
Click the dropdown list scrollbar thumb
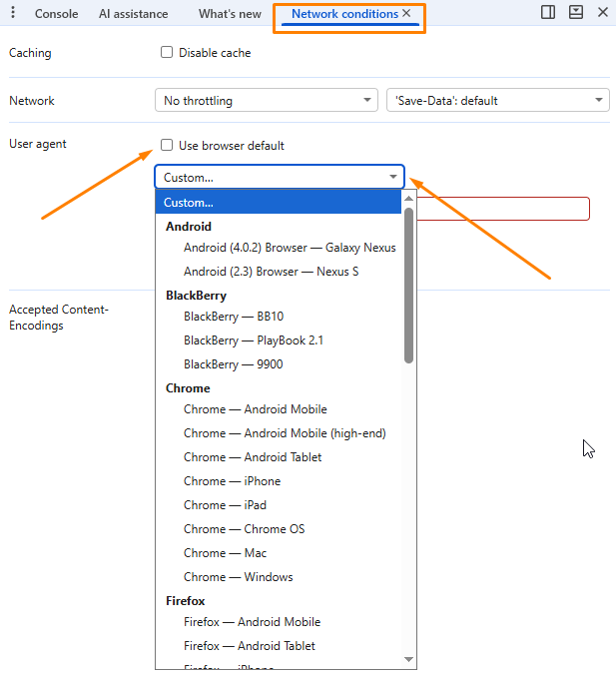pos(408,286)
